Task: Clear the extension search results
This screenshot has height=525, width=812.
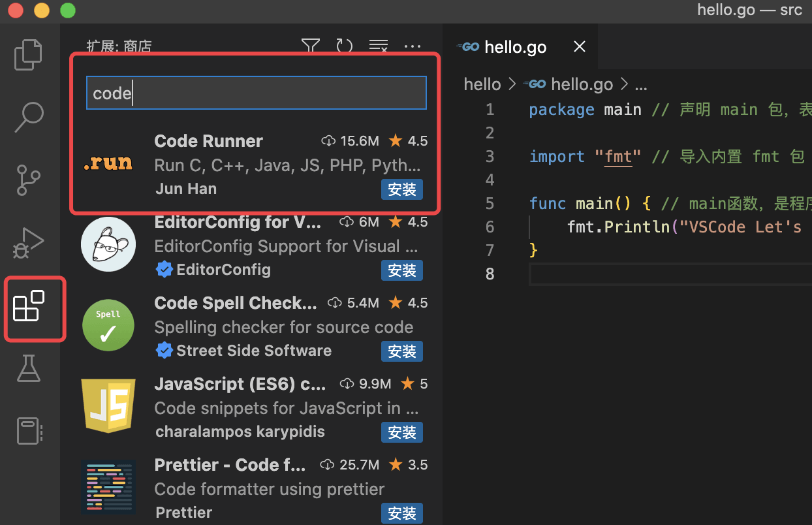Action: [x=379, y=46]
